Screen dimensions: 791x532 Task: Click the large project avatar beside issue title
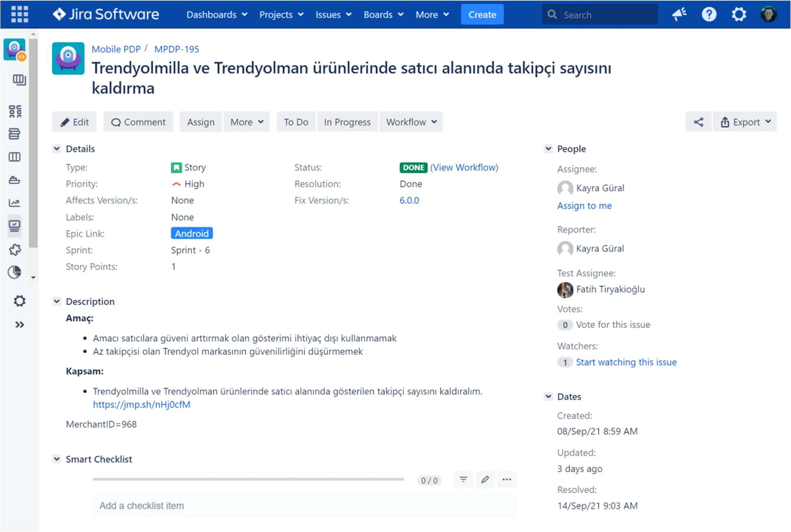point(68,59)
